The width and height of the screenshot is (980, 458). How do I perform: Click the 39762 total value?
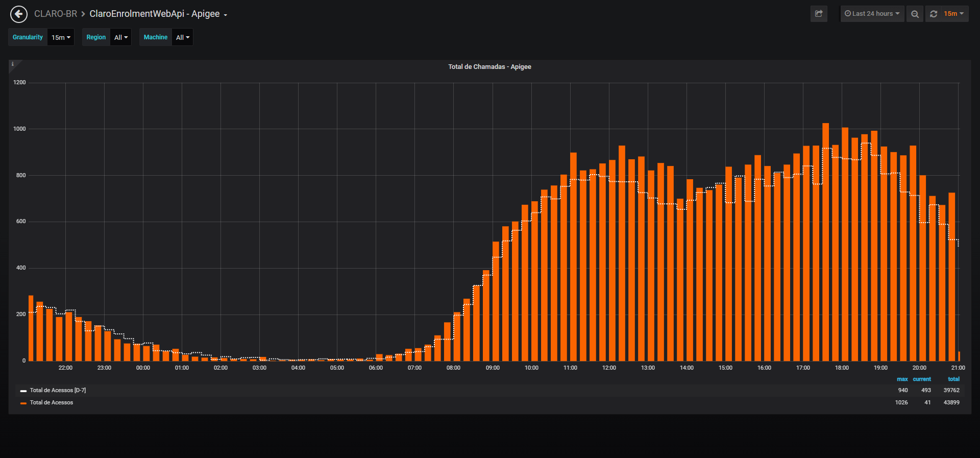click(951, 390)
